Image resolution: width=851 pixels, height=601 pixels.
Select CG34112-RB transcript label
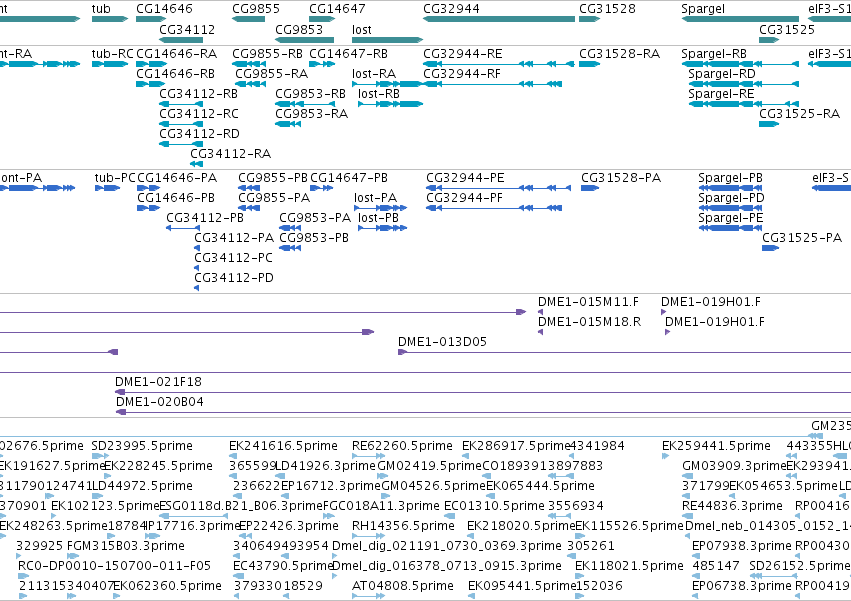coord(198,94)
